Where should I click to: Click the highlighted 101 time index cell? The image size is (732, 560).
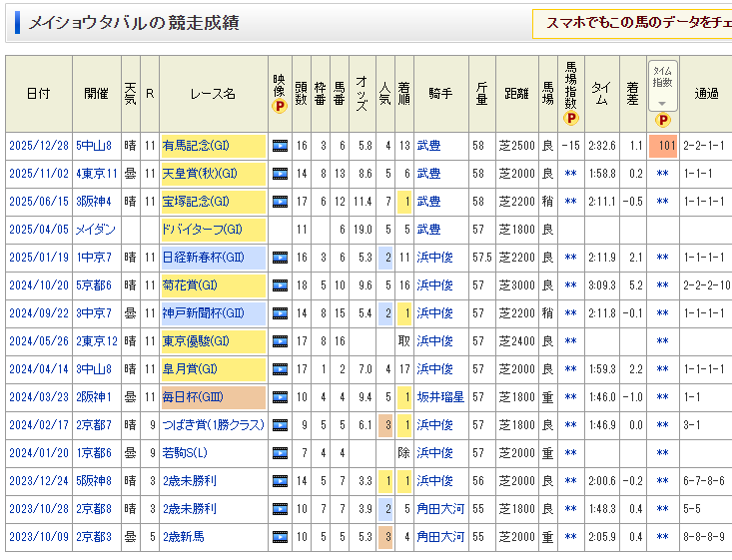click(x=662, y=146)
